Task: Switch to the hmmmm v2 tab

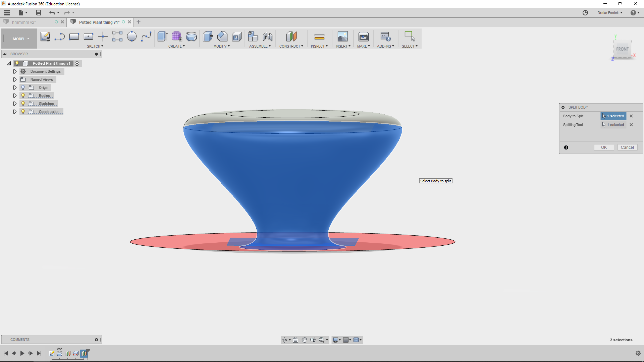Action: click(x=24, y=22)
